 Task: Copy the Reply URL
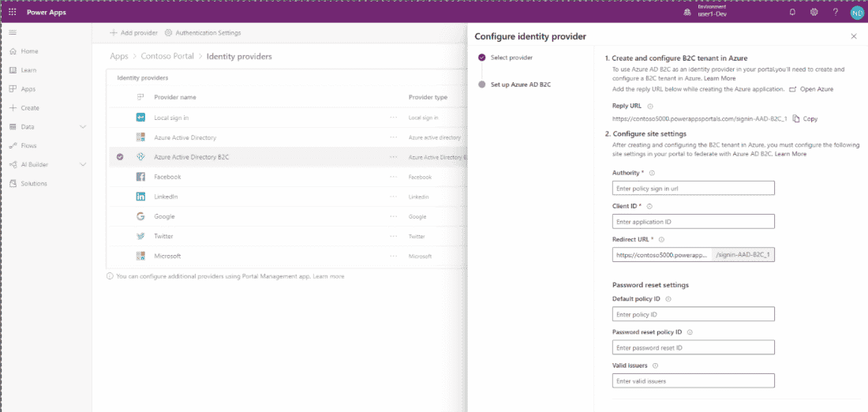(805, 118)
